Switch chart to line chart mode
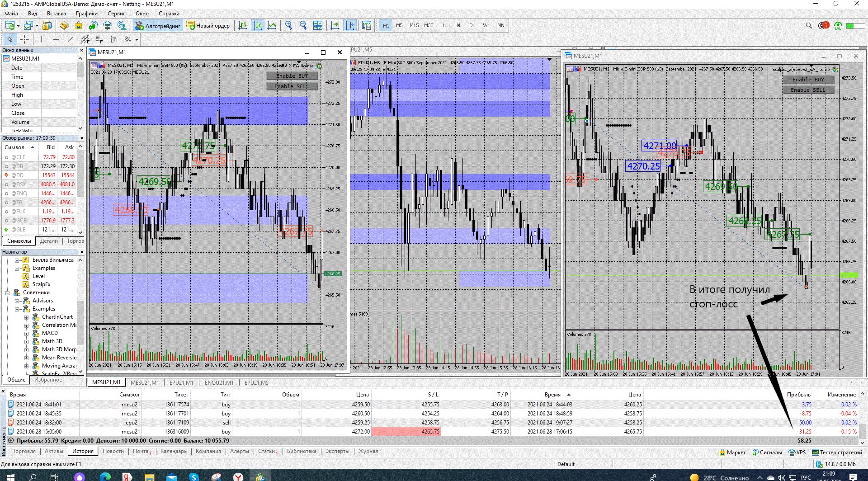The height and width of the screenshot is (481, 868). [x=272, y=25]
